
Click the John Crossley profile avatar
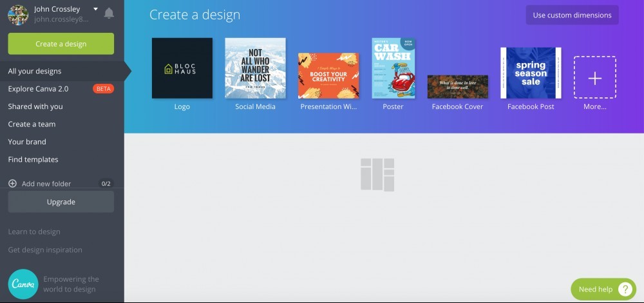[18, 15]
